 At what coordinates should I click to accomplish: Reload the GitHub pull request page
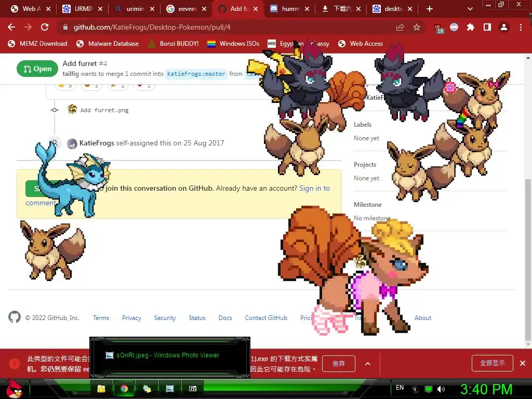click(45, 27)
